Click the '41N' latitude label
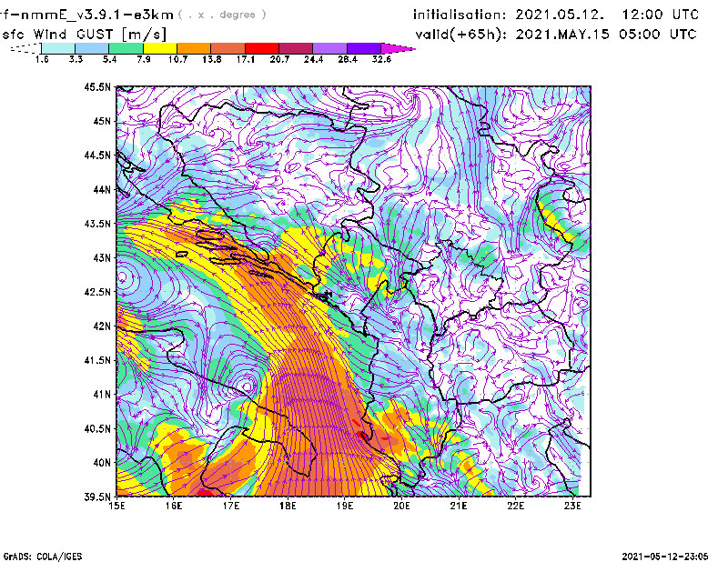This screenshot has height=562, width=728. pos(102,395)
